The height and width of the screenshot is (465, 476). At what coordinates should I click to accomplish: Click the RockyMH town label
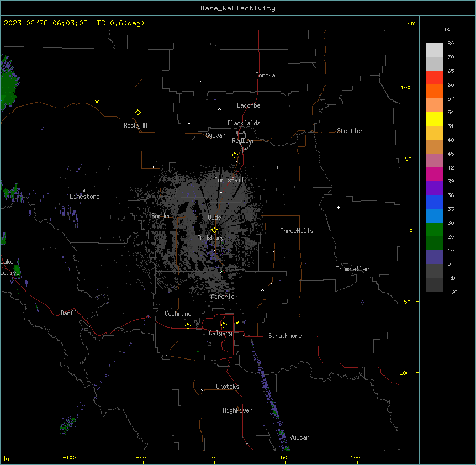[x=135, y=125]
